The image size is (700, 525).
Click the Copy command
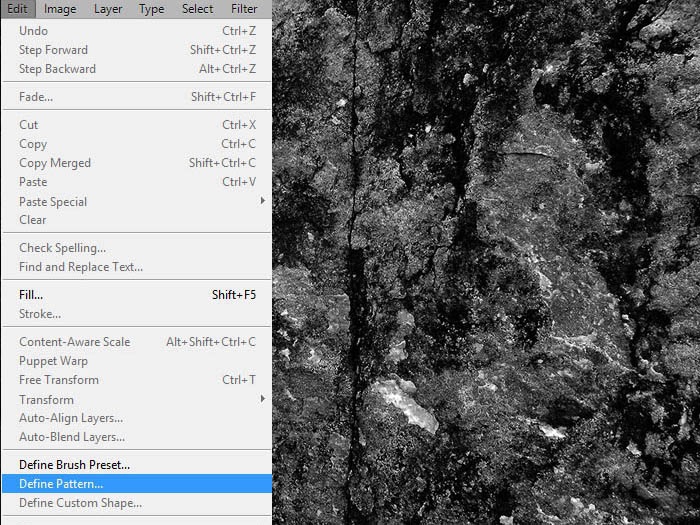(137, 144)
